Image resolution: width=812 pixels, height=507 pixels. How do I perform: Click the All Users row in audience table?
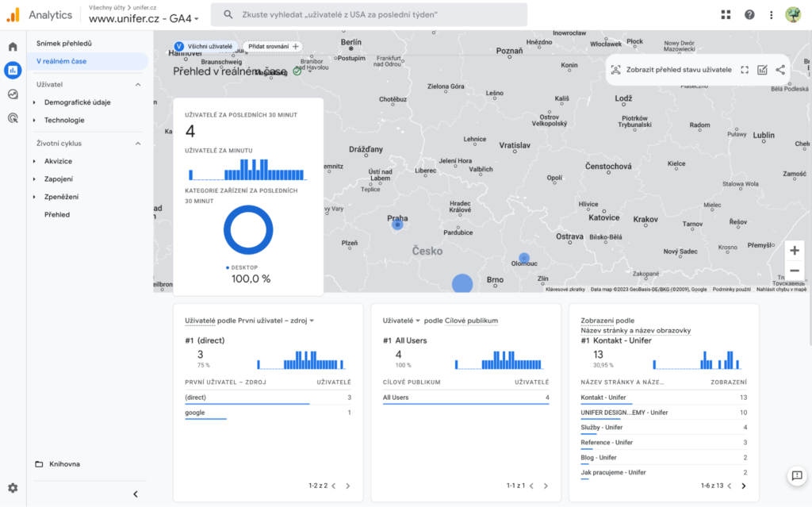click(x=465, y=397)
